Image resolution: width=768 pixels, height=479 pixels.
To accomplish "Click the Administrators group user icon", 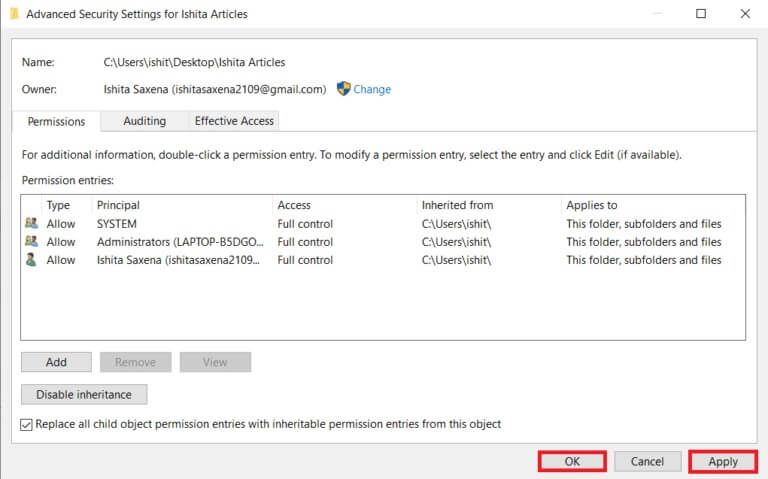I will point(31,241).
